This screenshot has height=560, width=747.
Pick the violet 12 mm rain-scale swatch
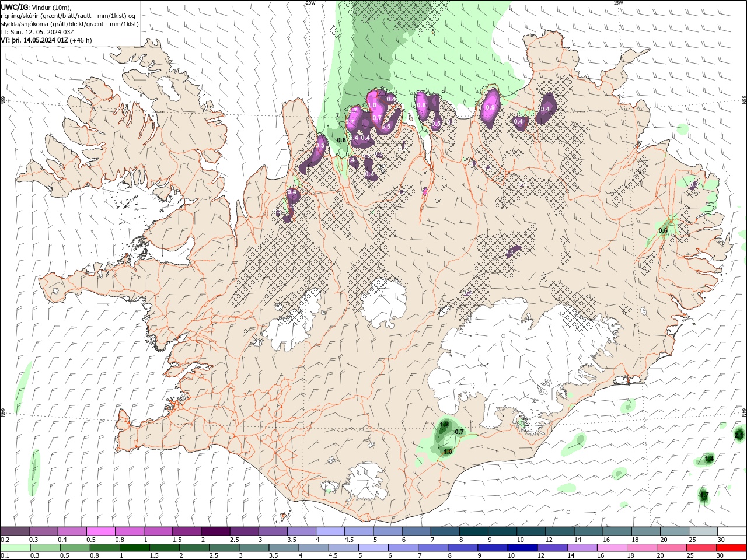point(551,548)
